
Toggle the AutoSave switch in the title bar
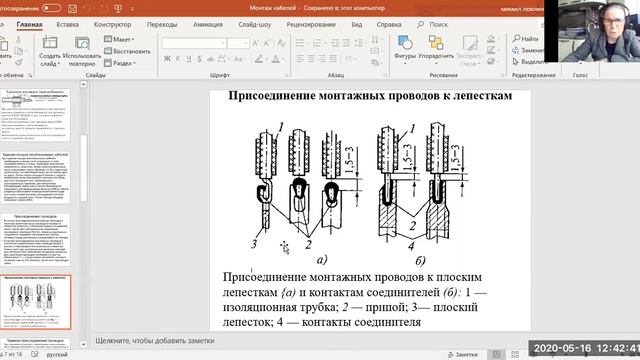pos(51,8)
